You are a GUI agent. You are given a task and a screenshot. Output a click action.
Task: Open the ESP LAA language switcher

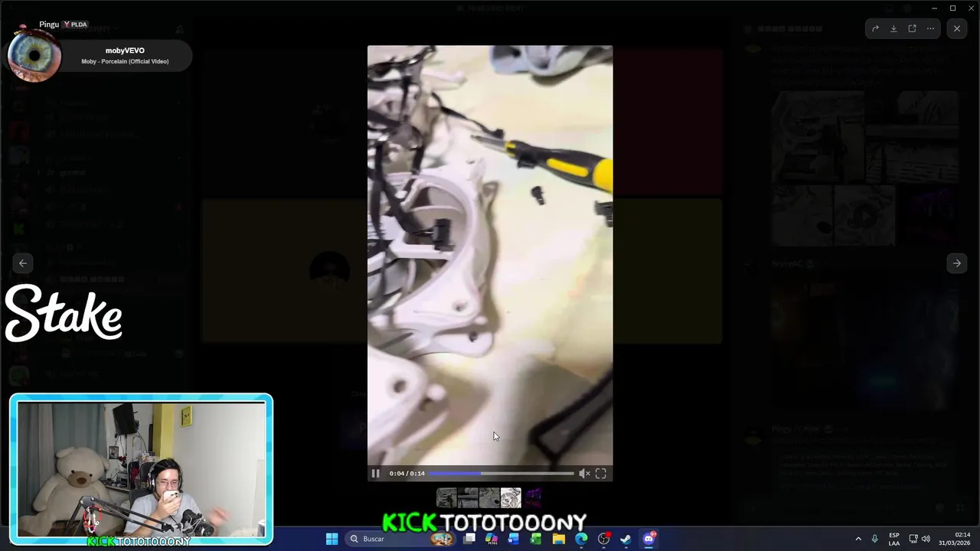pyautogui.click(x=894, y=539)
